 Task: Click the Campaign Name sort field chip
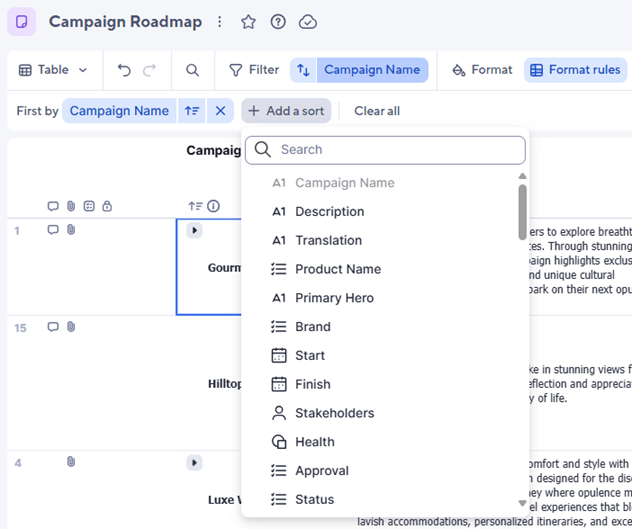[x=119, y=110]
